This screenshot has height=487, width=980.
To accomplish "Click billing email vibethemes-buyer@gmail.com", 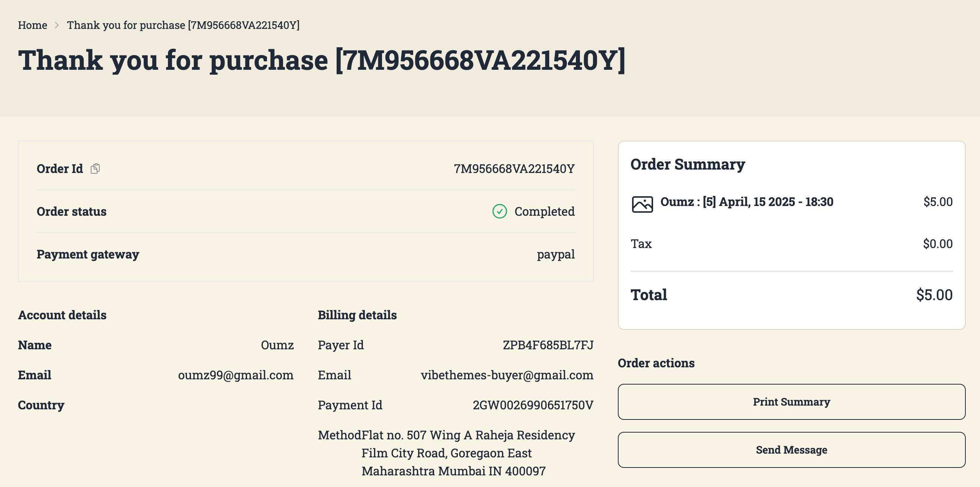I will click(x=507, y=375).
